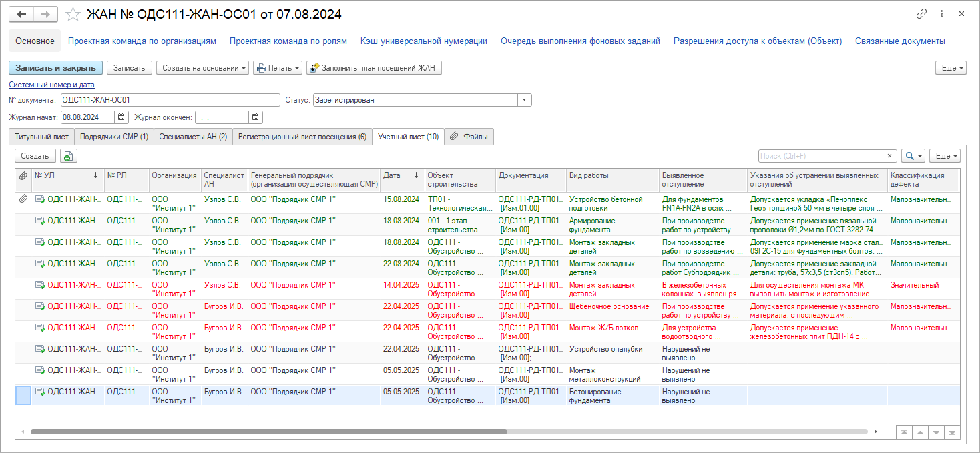Click the paperclip attachment column header
The image size is (980, 453).
pyautogui.click(x=23, y=175)
